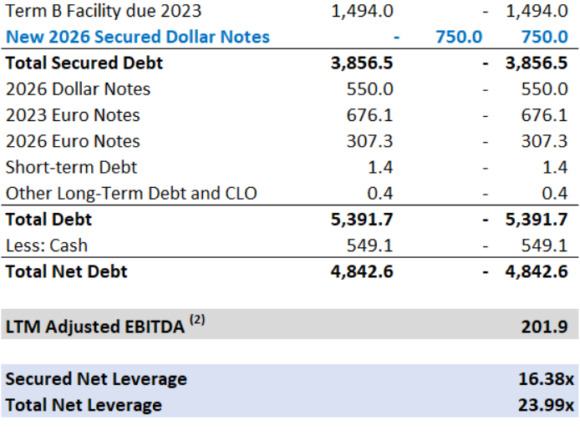Click the 676.1 value in first column
This screenshot has width=580, height=435.
coord(370,115)
